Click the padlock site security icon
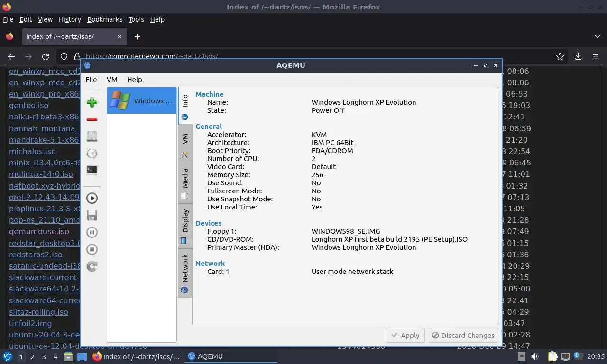This screenshot has width=607, height=364. tap(77, 56)
